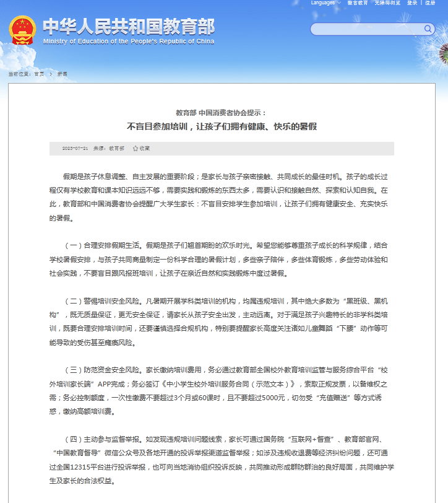448x503 pixels.
Task: Click 登录 to log in
Action: [412, 3]
